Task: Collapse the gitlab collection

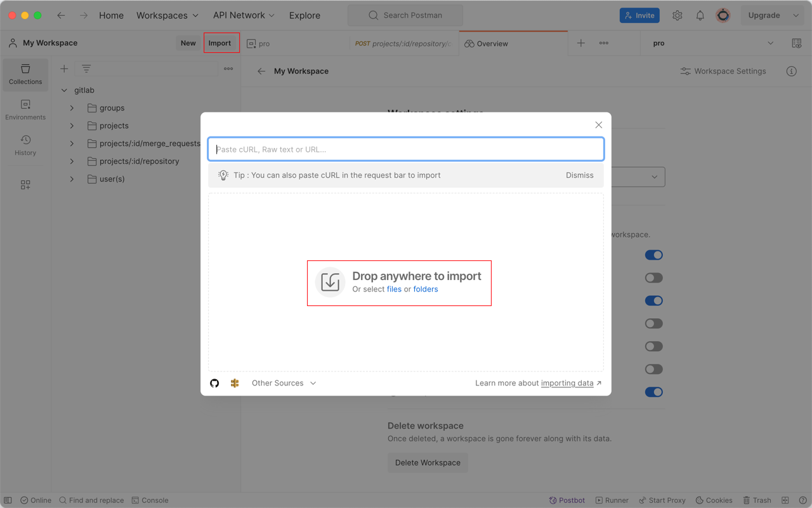Action: [x=64, y=90]
